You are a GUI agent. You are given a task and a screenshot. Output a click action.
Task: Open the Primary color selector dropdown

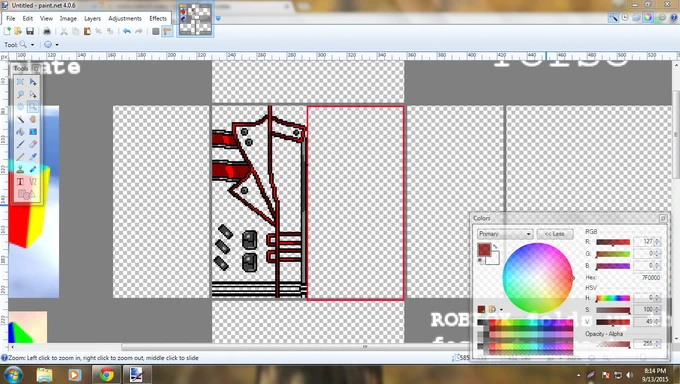(505, 234)
